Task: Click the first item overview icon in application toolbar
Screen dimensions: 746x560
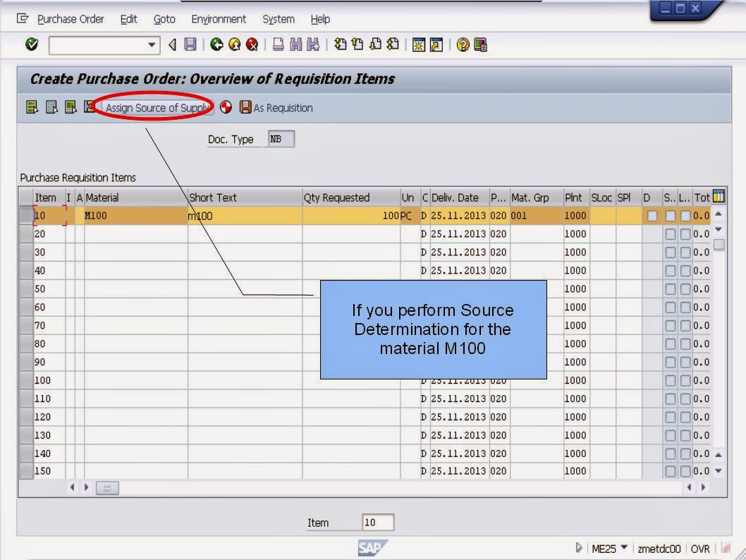Action: (32, 107)
